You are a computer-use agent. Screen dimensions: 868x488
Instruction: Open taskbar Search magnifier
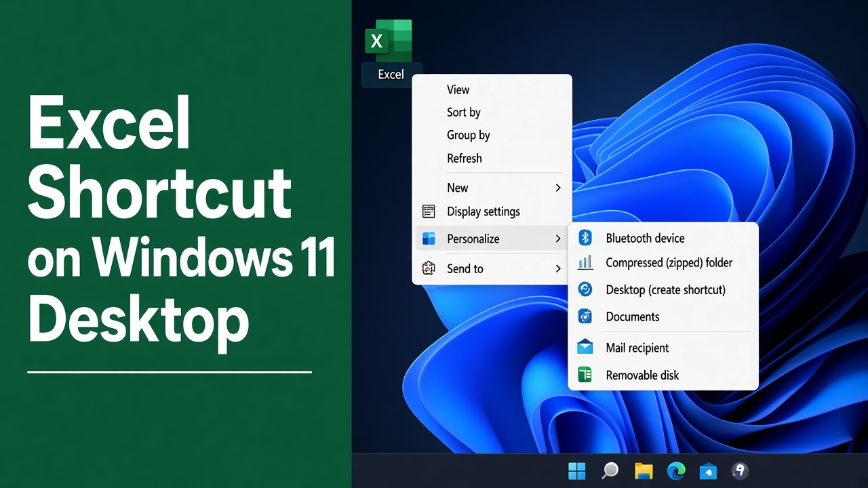coord(610,471)
